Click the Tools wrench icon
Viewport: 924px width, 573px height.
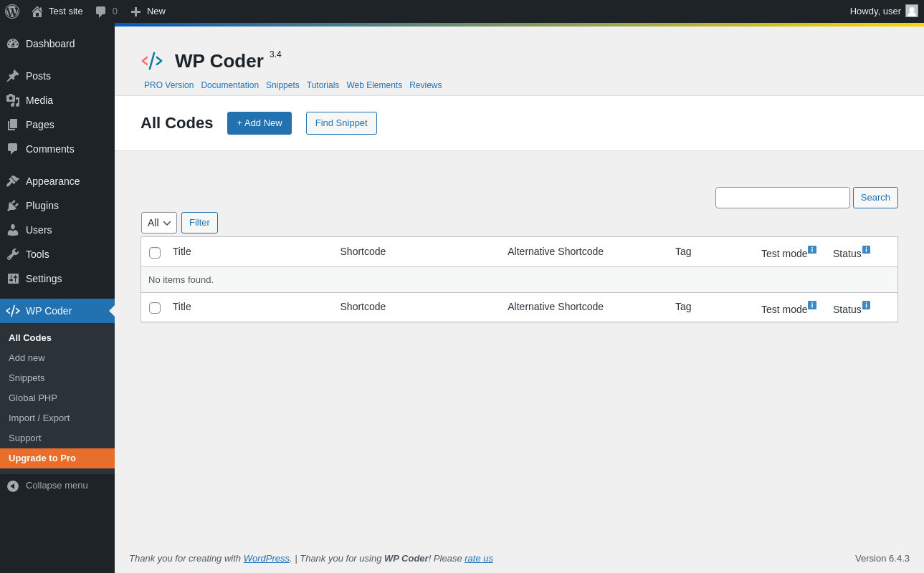tap(13, 254)
